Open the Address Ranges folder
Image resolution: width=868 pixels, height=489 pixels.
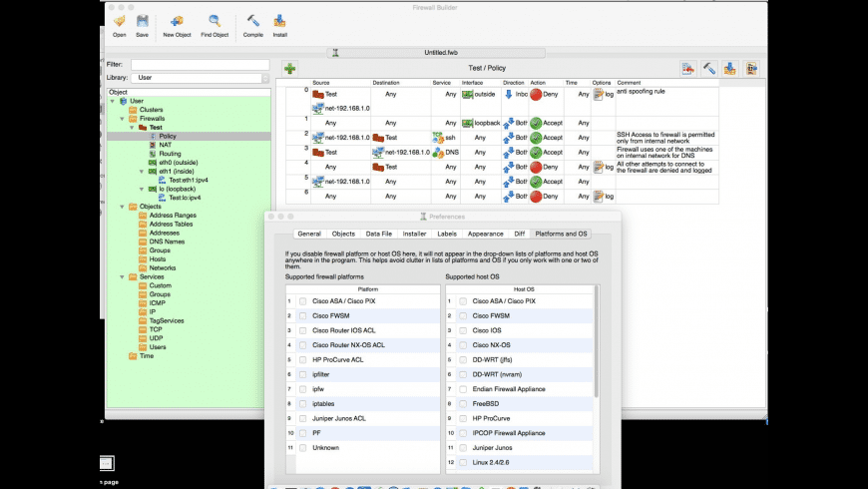pos(173,216)
